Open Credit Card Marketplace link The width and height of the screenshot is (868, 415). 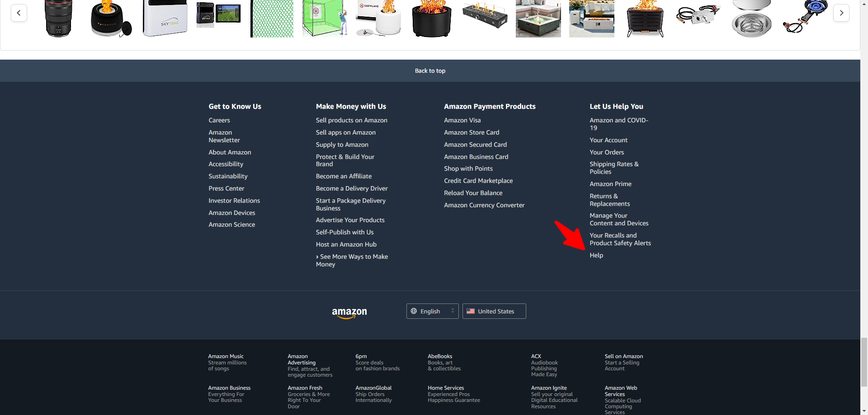click(478, 181)
